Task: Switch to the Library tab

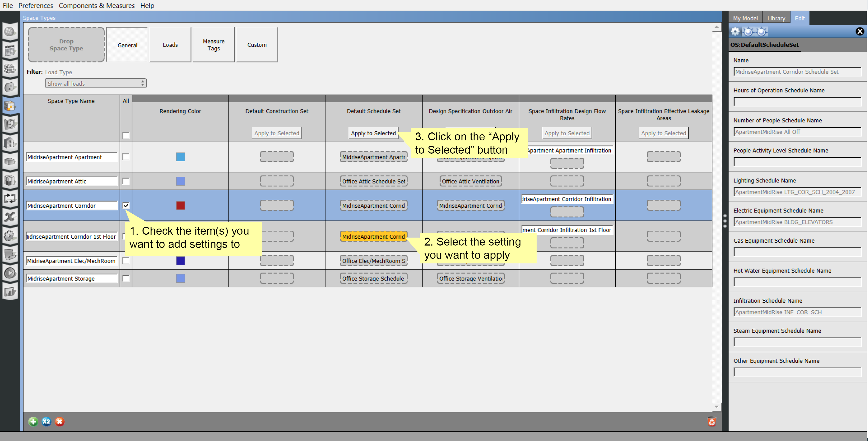Action: (776, 18)
